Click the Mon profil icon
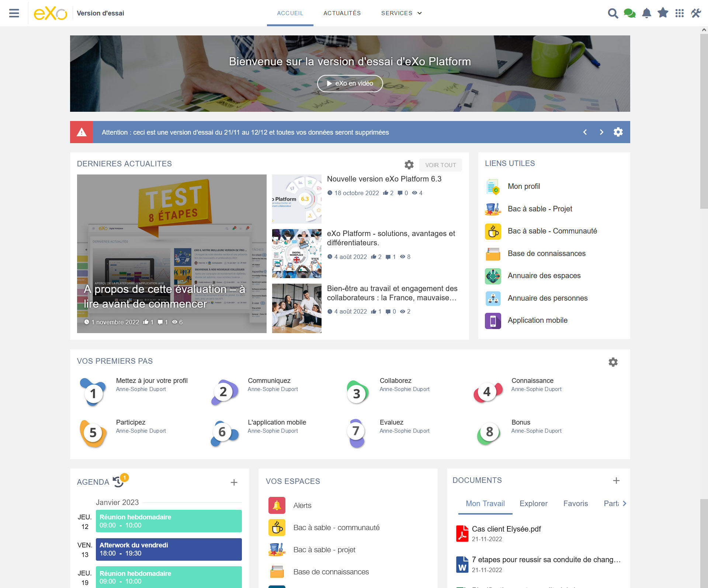Screen dimensions: 708x588 [x=493, y=186]
